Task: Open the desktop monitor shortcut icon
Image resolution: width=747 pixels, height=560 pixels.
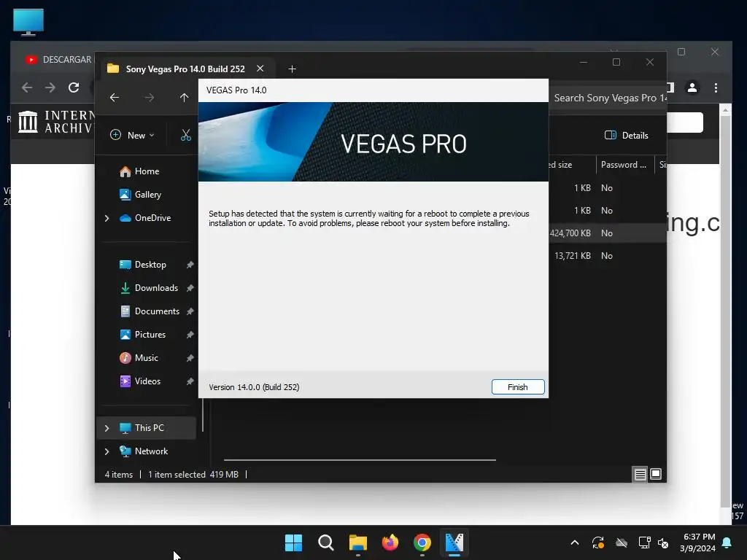Action: pos(28,22)
